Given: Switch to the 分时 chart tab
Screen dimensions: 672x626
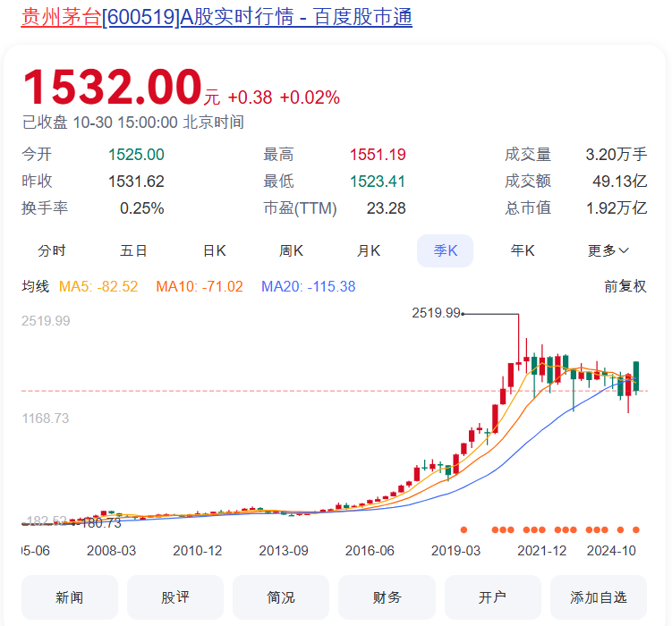Looking at the screenshot, I should [x=51, y=250].
